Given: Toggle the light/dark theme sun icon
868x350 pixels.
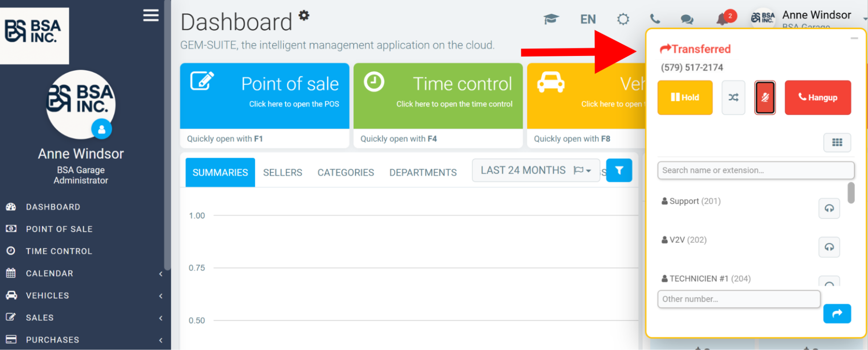Looking at the screenshot, I should tap(623, 19).
